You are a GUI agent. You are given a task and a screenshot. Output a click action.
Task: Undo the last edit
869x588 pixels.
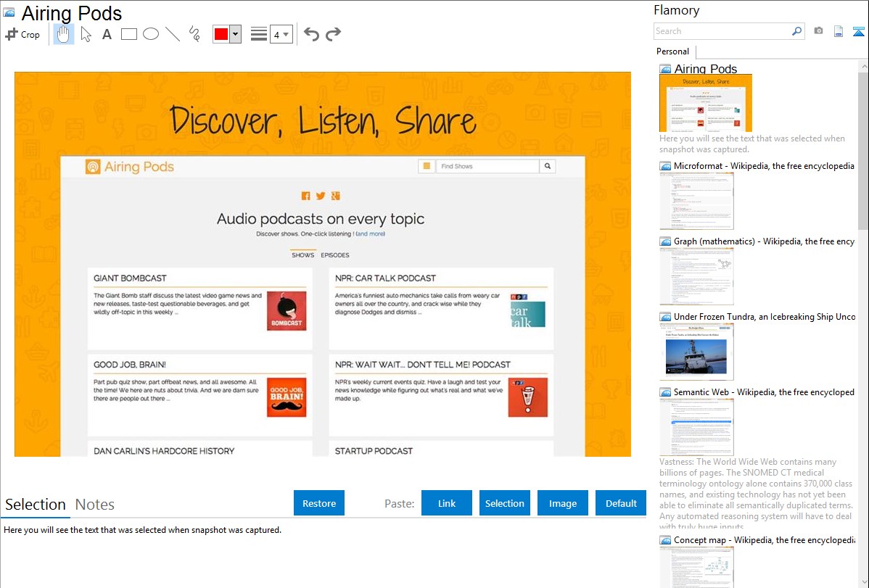coord(311,34)
